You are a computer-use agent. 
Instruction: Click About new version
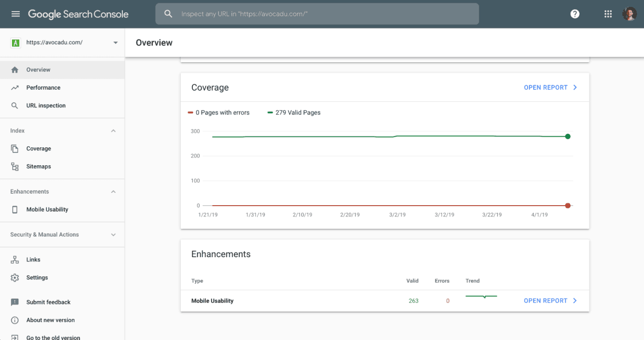(51, 320)
